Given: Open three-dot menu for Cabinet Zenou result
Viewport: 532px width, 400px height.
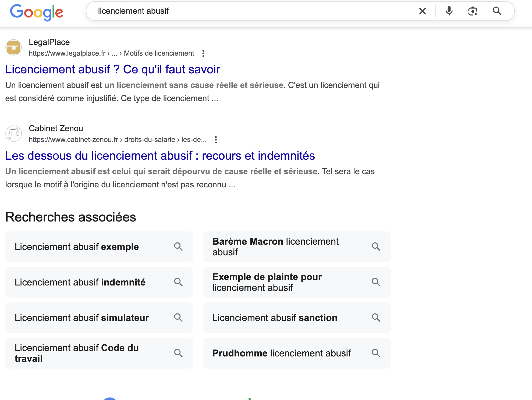Looking at the screenshot, I should (216, 140).
